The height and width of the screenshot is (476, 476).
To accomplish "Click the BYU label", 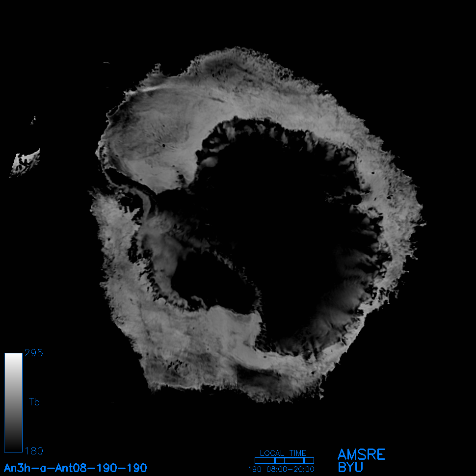I will click(x=350, y=467).
